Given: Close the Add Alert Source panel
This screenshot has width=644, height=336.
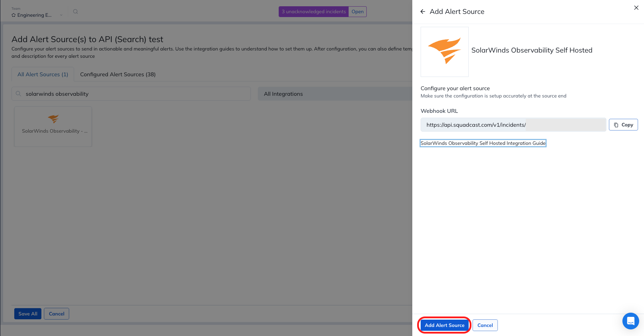Looking at the screenshot, I should point(636,8).
